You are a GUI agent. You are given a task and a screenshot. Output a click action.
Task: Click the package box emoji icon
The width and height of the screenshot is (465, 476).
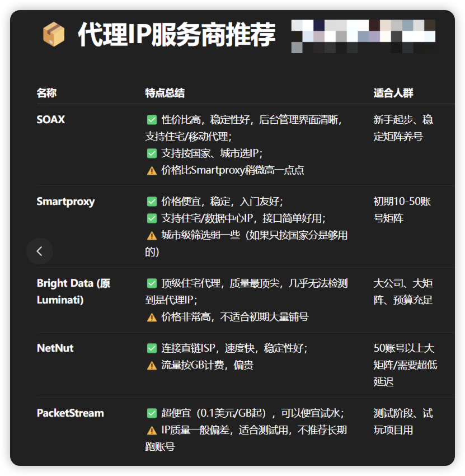click(x=54, y=34)
